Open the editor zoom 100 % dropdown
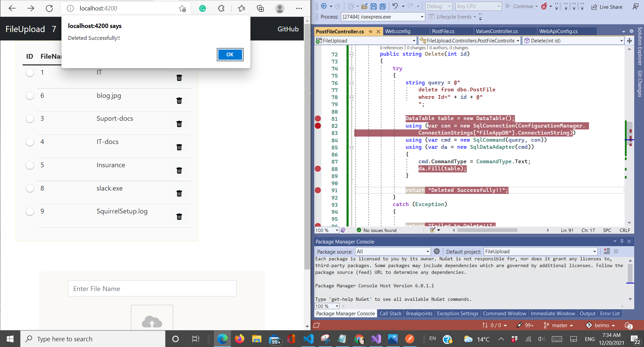 pos(327,230)
